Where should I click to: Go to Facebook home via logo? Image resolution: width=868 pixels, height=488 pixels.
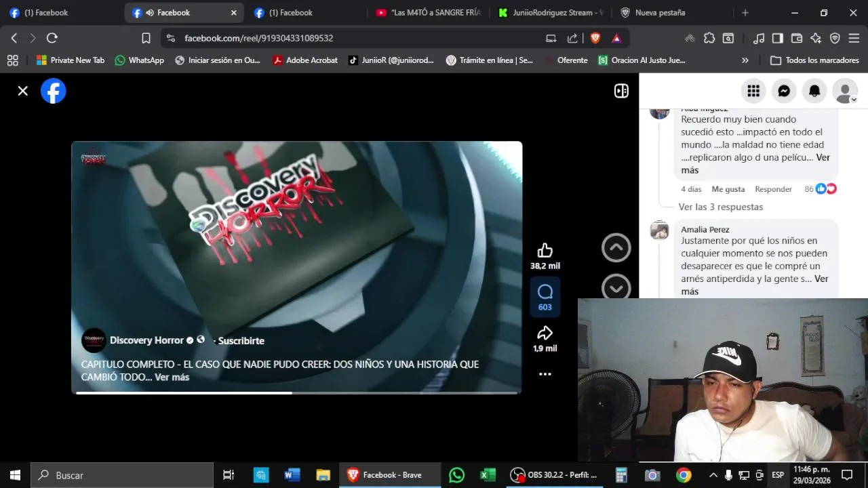click(54, 91)
